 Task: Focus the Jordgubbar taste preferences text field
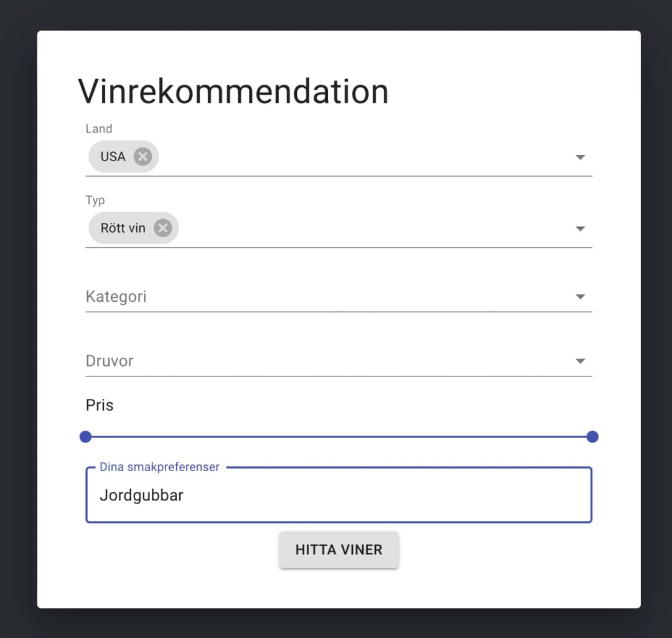338,495
